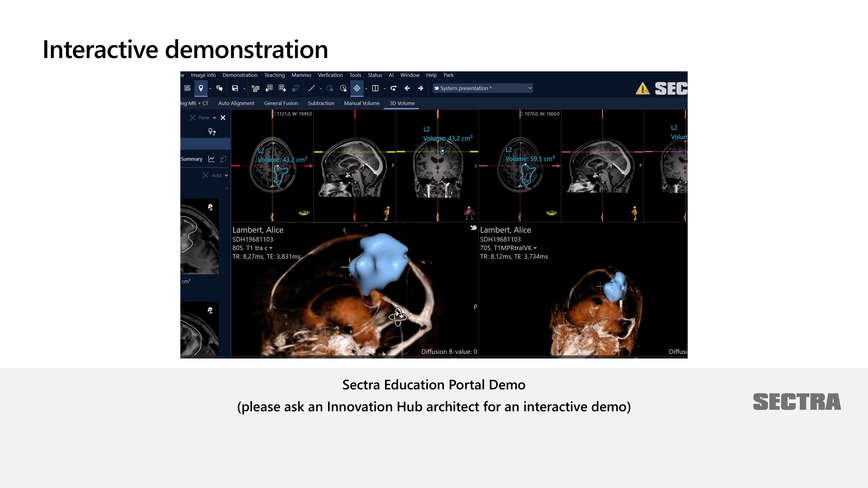Click the pin with question mark icon
This screenshot has width=868, height=488.
point(212,132)
